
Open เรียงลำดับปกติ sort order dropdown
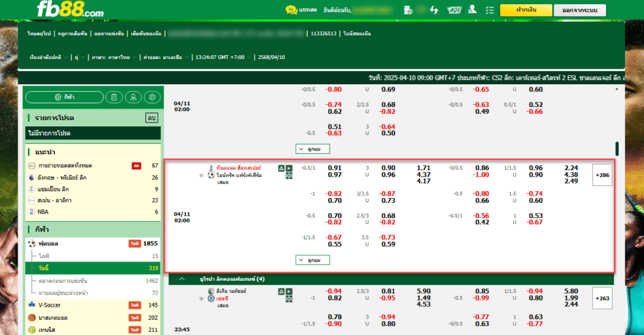pyautogui.click(x=48, y=57)
